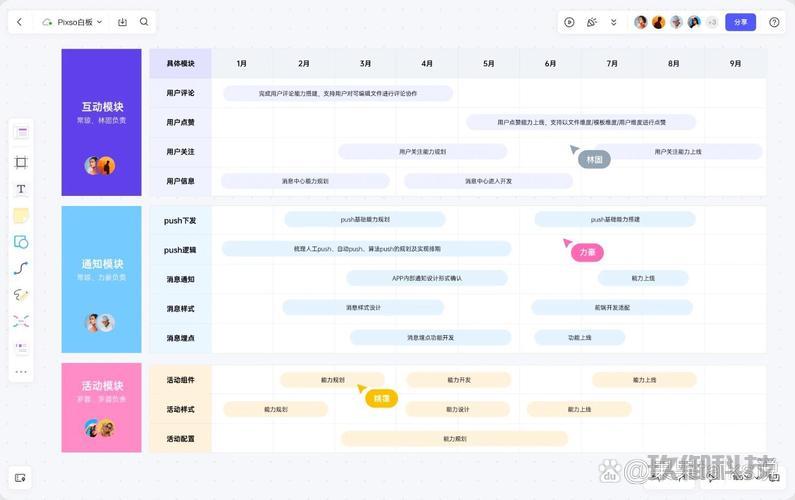795x500 pixels.
Task: Click the blue 分享 share button
Action: pyautogui.click(x=740, y=22)
